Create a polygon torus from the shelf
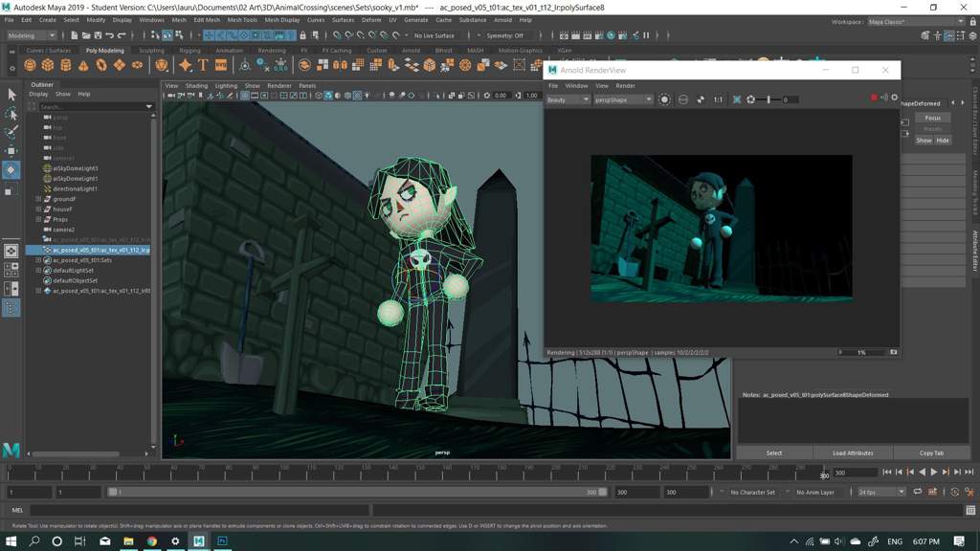The width and height of the screenshot is (980, 551). click(x=101, y=65)
